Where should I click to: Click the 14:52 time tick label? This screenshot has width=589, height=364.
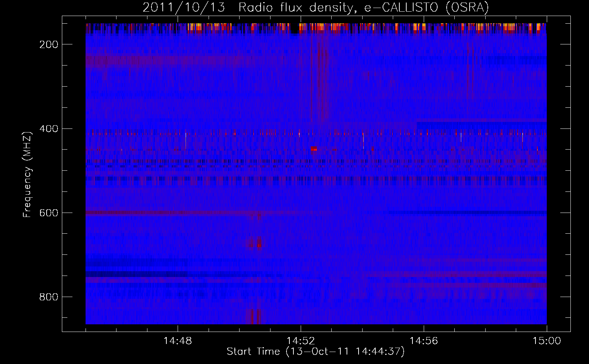pos(301,341)
